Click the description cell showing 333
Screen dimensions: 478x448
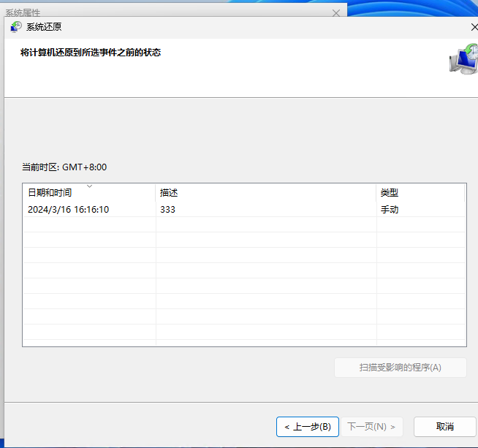tap(167, 210)
